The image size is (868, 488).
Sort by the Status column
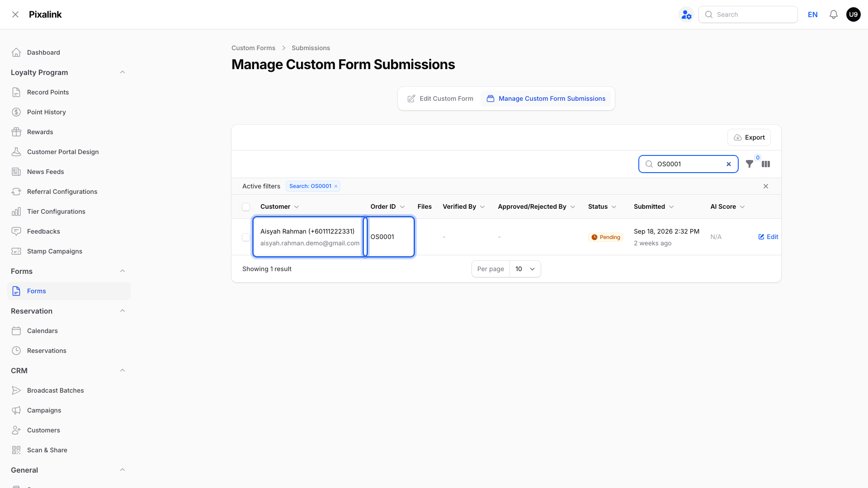[602, 206]
